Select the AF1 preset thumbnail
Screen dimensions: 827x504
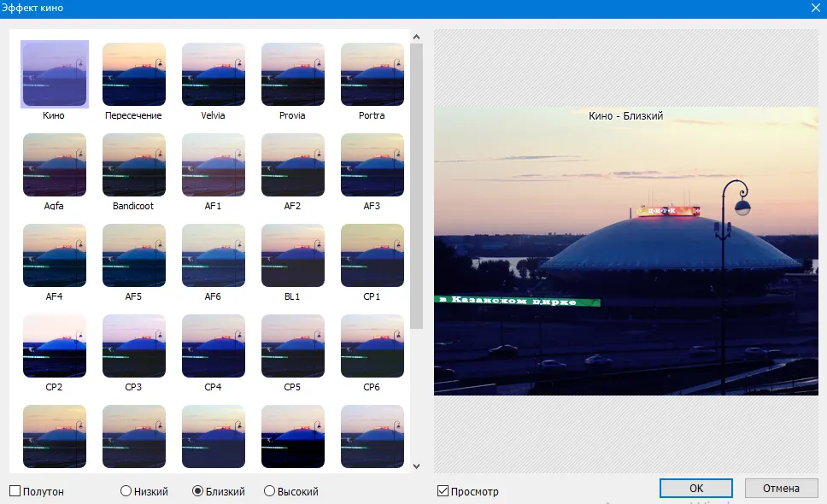pyautogui.click(x=214, y=165)
